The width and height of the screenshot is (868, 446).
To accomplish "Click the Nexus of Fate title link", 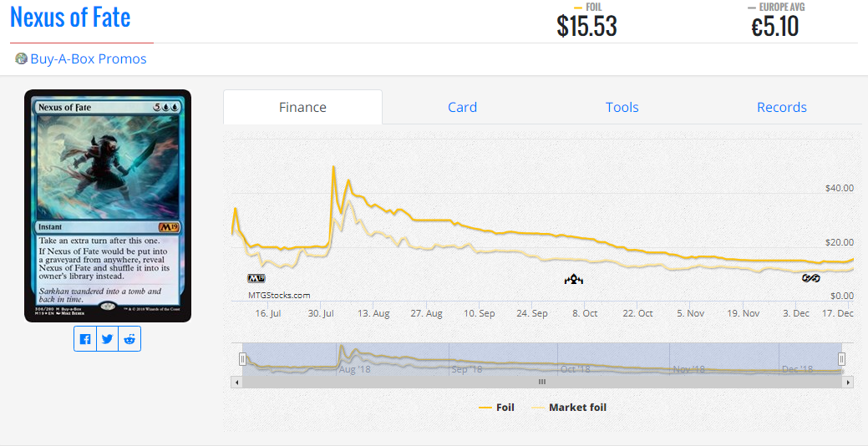I will [70, 17].
